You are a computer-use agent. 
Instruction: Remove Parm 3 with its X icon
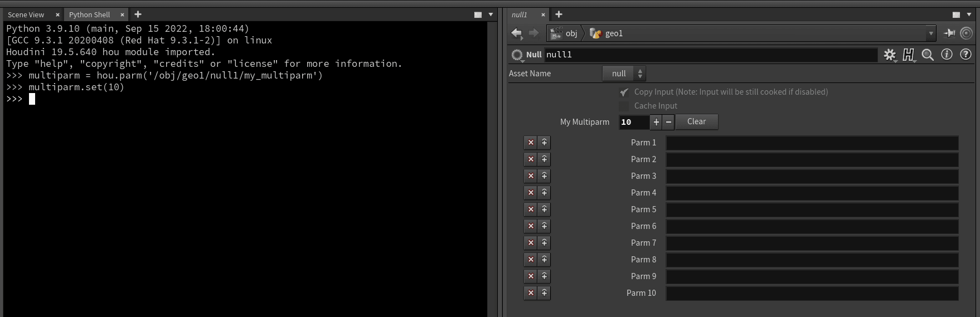tap(531, 176)
